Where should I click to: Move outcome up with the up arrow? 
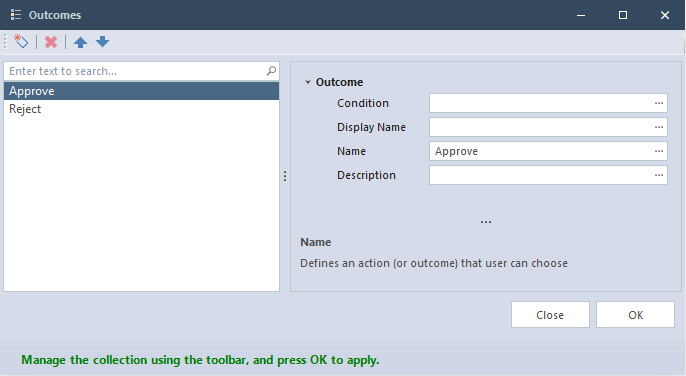coord(80,42)
